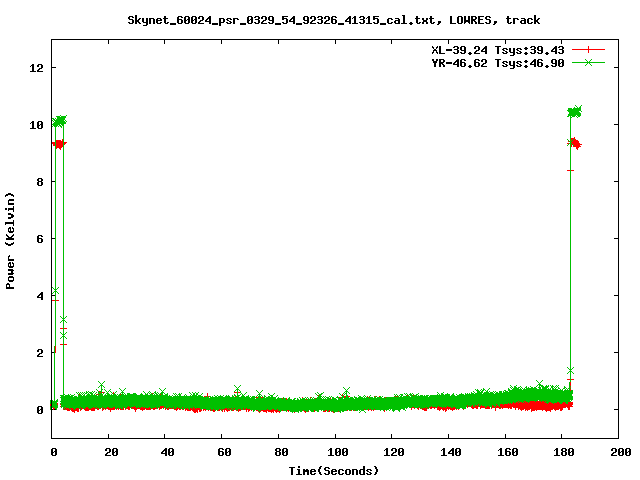Click the 4 tick label on power axis

pos(40,296)
